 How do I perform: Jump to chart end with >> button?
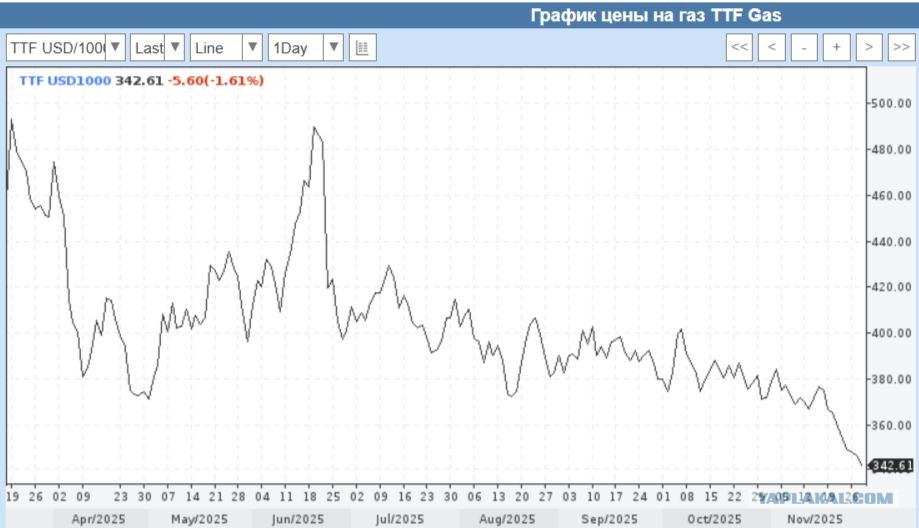(901, 47)
